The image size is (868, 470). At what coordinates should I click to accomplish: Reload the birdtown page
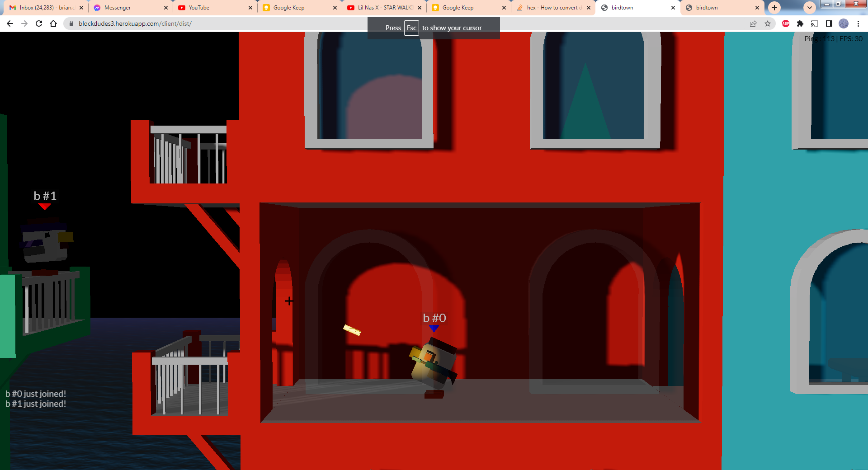[39, 23]
